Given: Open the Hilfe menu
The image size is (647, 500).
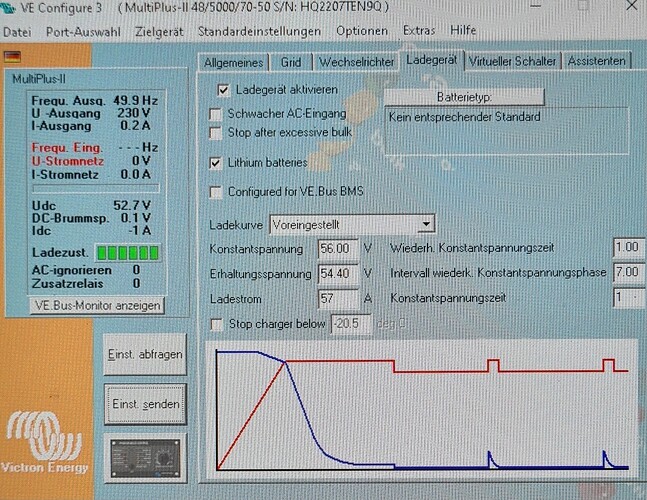Looking at the screenshot, I should (x=463, y=31).
